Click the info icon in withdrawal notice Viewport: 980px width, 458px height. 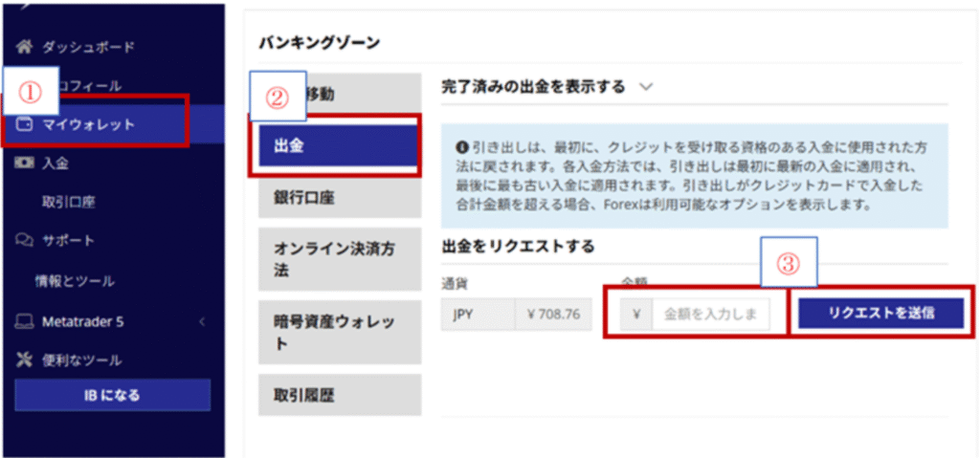coord(462,148)
